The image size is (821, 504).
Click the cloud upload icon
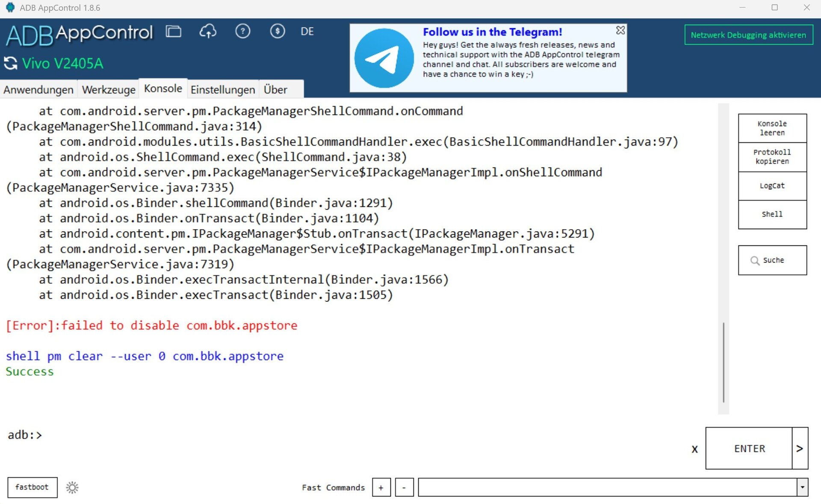[208, 31]
